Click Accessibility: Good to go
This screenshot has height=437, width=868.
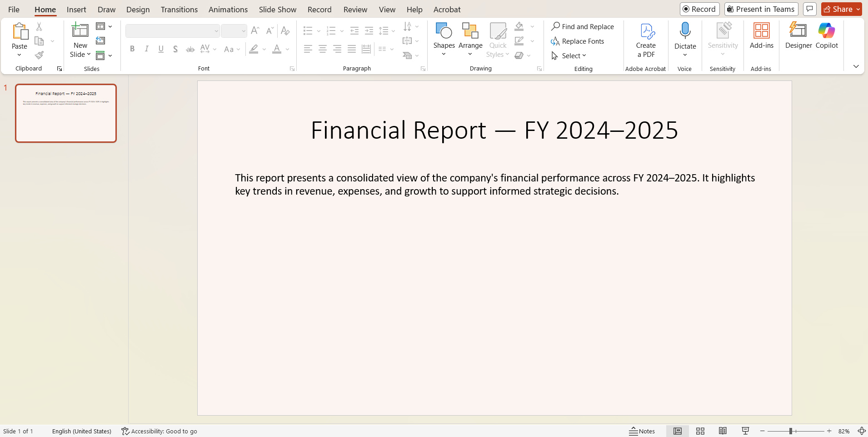[159, 431]
